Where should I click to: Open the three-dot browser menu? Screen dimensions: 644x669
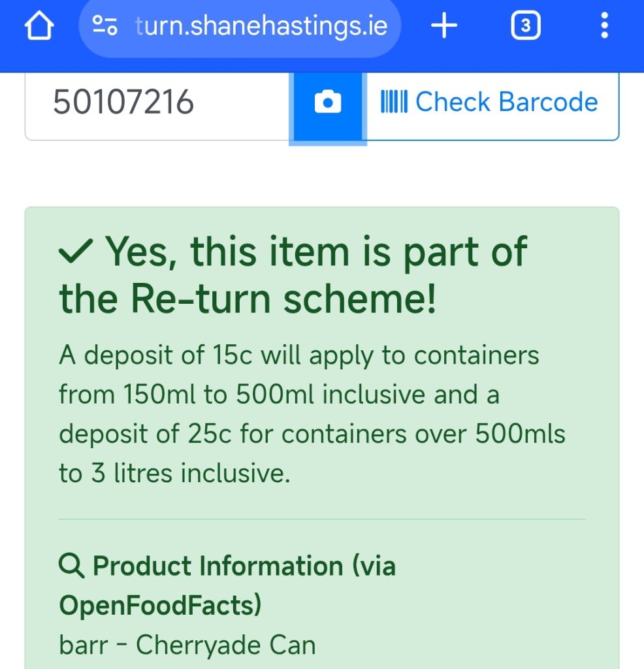click(x=604, y=25)
